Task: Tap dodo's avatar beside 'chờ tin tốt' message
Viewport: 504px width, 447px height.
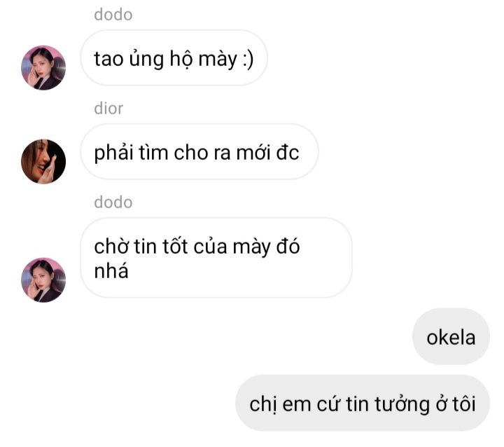Action: 43,280
